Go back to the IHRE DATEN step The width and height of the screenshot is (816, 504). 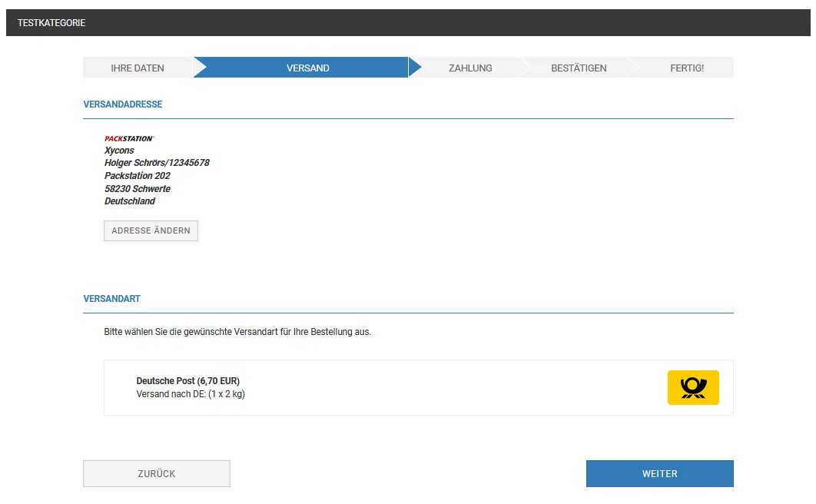pos(138,68)
